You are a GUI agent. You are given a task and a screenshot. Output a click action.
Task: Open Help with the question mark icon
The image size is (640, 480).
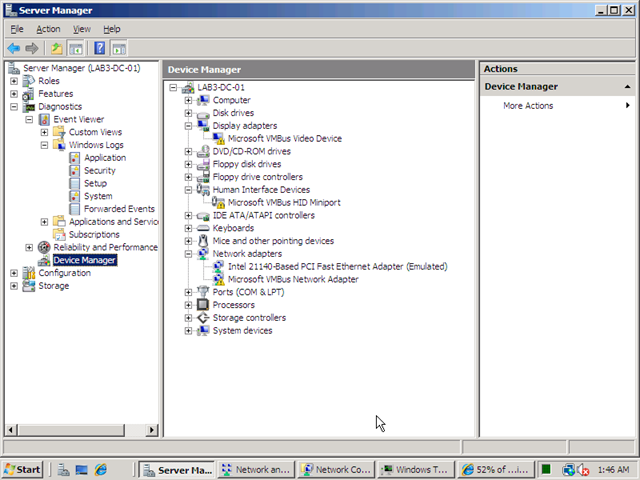100,48
